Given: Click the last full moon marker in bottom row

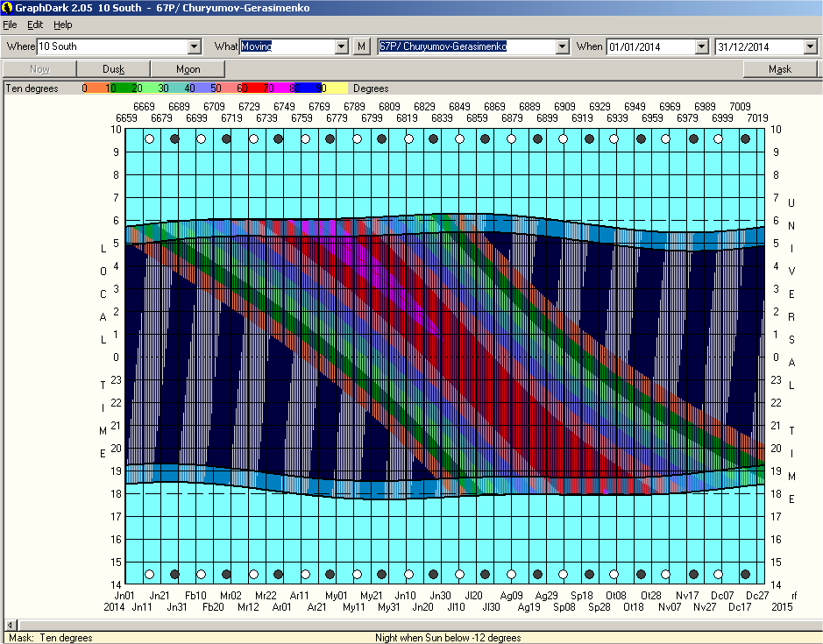Looking at the screenshot, I should point(719,575).
